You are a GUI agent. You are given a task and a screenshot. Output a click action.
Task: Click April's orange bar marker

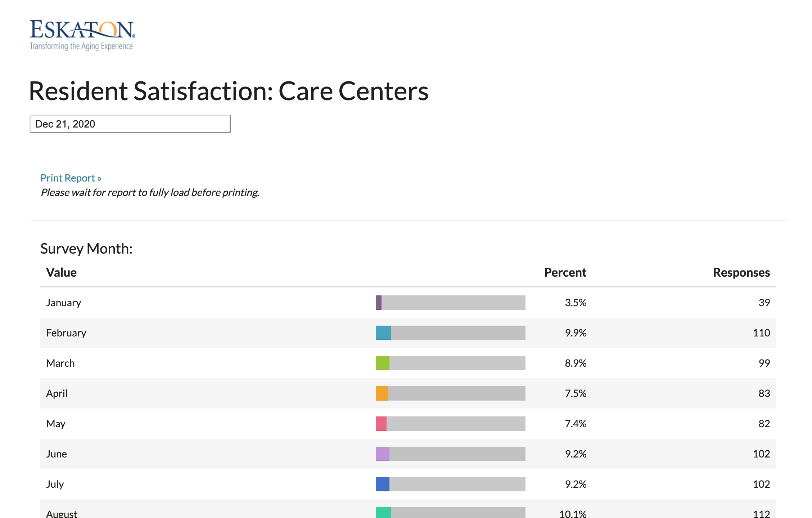click(382, 393)
